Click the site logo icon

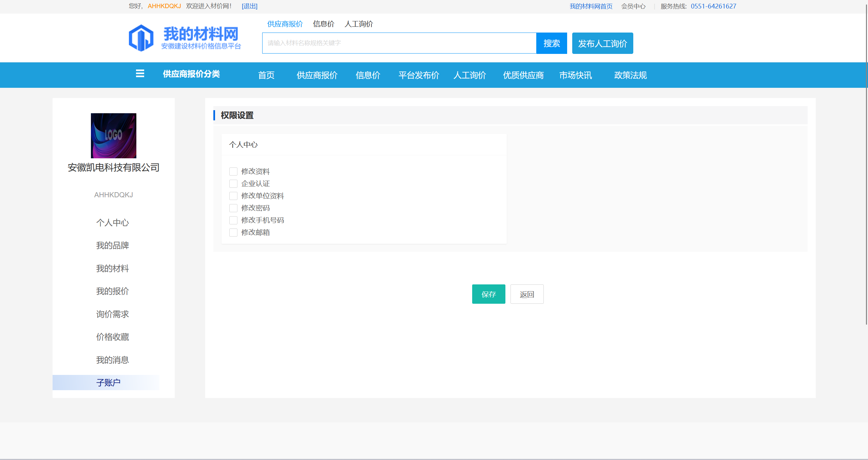(141, 38)
